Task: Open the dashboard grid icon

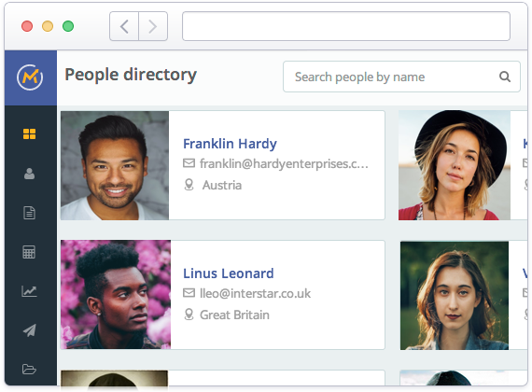Action: (x=29, y=134)
